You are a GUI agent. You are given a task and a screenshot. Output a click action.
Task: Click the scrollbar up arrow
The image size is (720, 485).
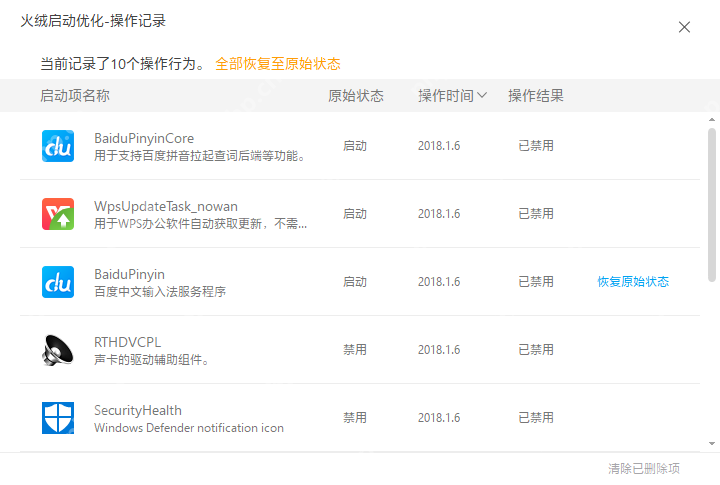[x=712, y=120]
